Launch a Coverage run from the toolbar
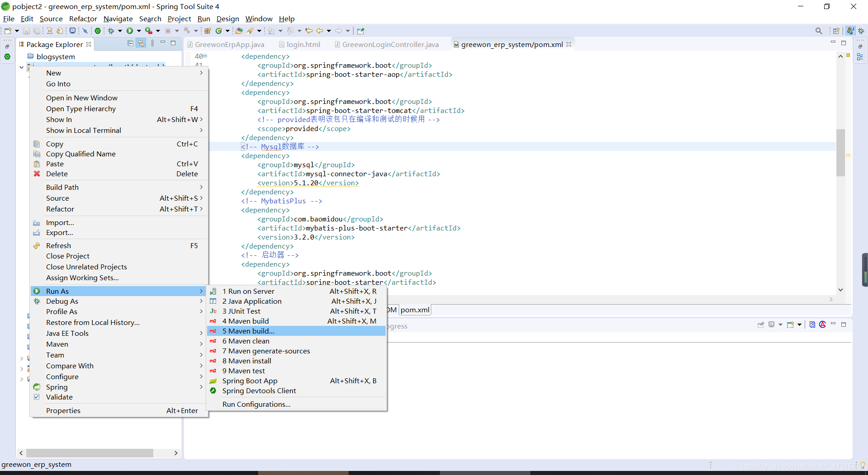This screenshot has height=475, width=868. (x=149, y=30)
